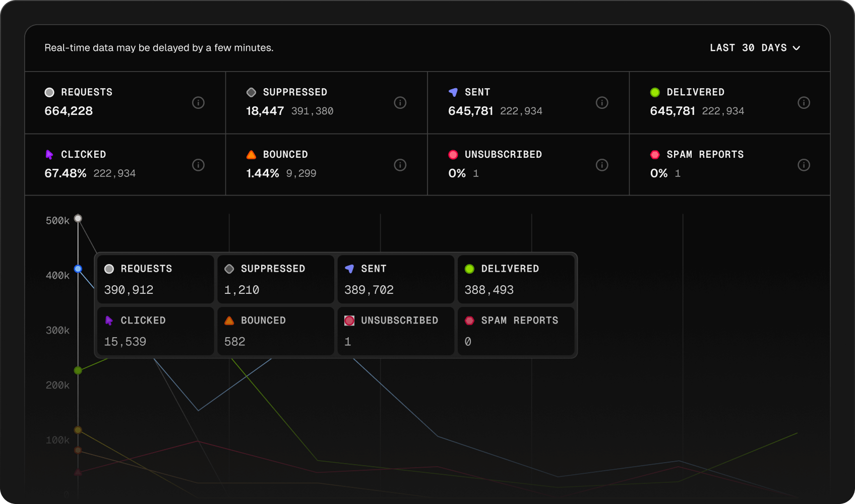Click the Clicked tile in chart tooltip
The image size is (855, 504).
[155, 331]
